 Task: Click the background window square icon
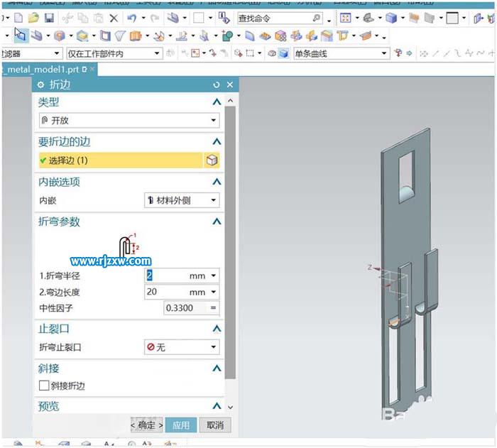(x=452, y=18)
